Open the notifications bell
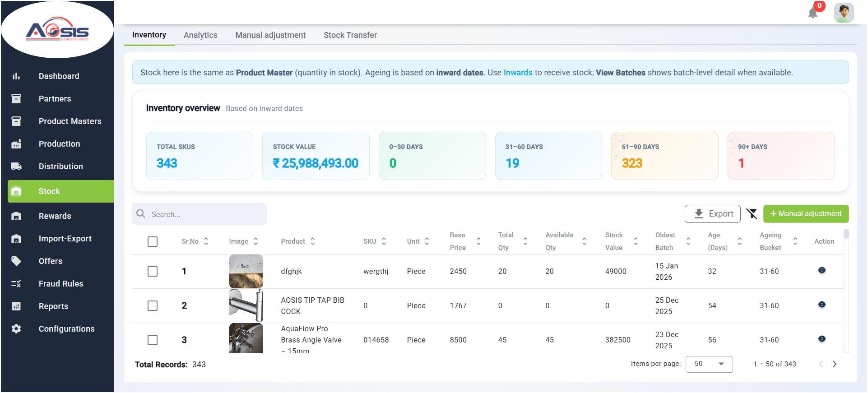This screenshot has height=393, width=868. (x=813, y=13)
